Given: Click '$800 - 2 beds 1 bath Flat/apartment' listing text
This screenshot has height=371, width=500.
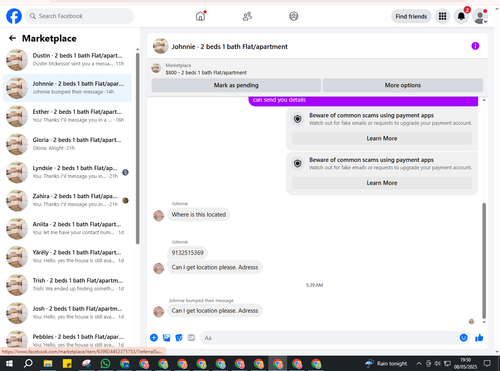Looking at the screenshot, I should coord(206,72).
